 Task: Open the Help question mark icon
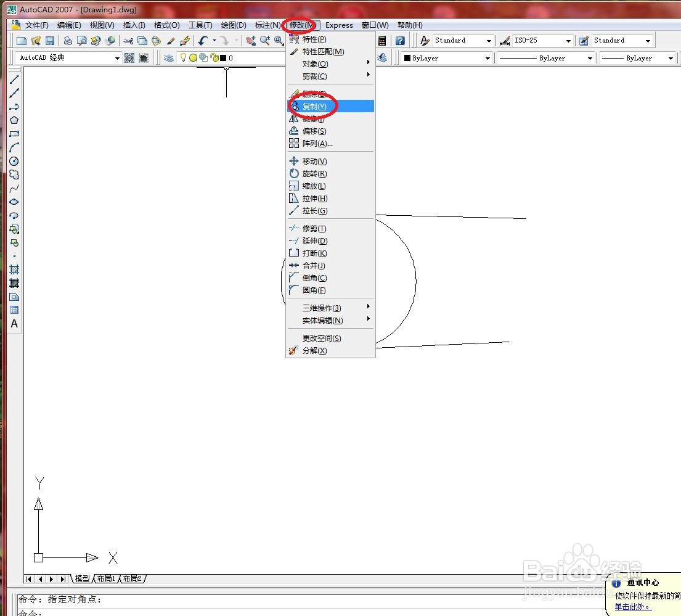(400, 41)
